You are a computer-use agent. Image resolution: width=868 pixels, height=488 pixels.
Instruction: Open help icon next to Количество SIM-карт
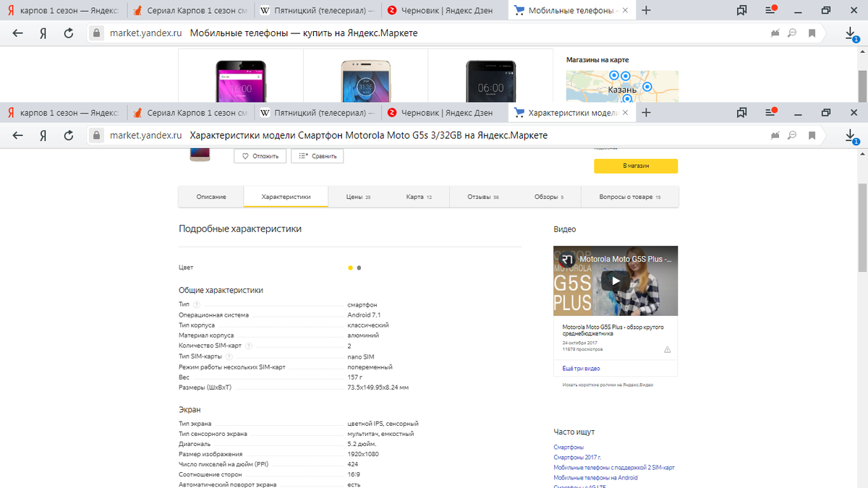point(249,346)
